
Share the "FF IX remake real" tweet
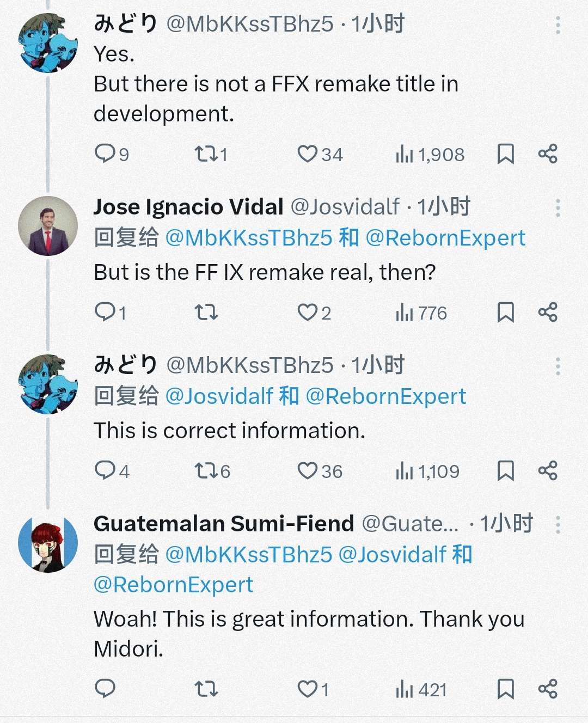pos(548,313)
